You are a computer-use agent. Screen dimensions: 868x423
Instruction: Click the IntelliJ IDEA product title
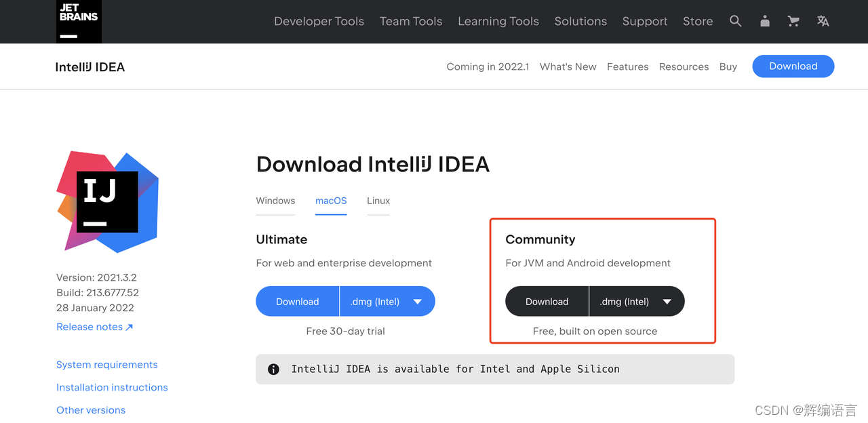point(90,67)
